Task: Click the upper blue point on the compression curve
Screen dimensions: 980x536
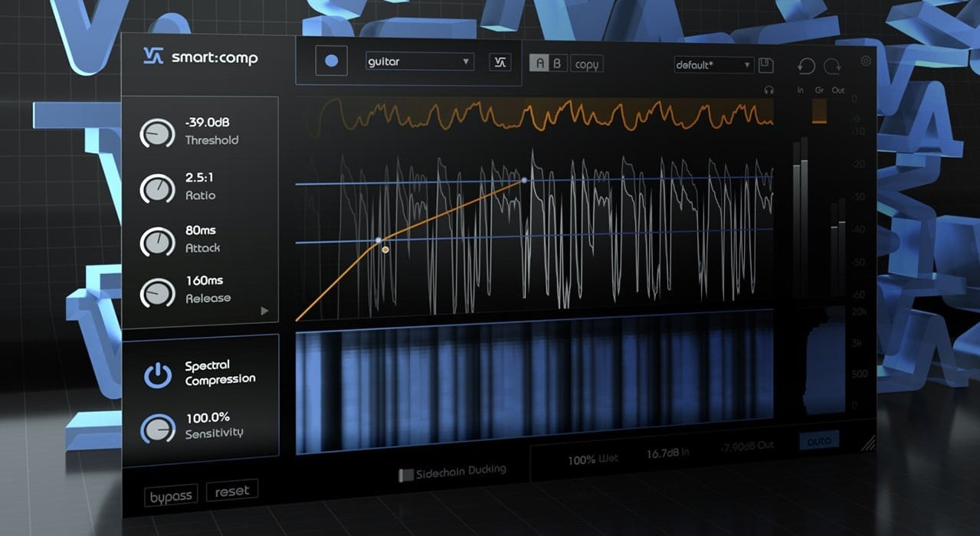Action: [524, 180]
